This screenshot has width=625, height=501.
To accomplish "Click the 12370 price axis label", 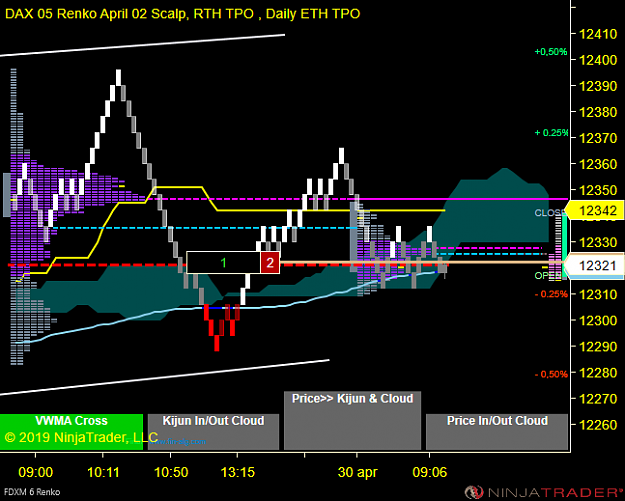I will (x=598, y=138).
